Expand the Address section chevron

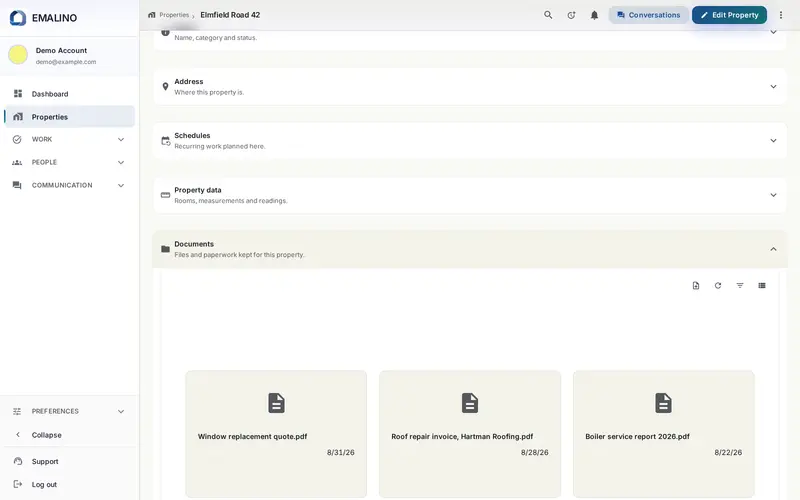coord(773,87)
